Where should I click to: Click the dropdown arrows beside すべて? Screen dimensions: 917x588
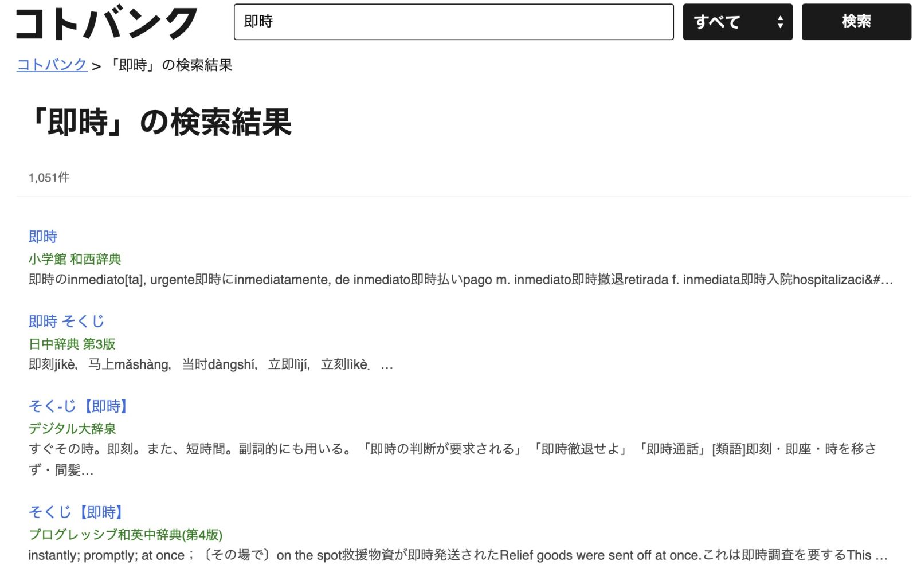pos(780,22)
